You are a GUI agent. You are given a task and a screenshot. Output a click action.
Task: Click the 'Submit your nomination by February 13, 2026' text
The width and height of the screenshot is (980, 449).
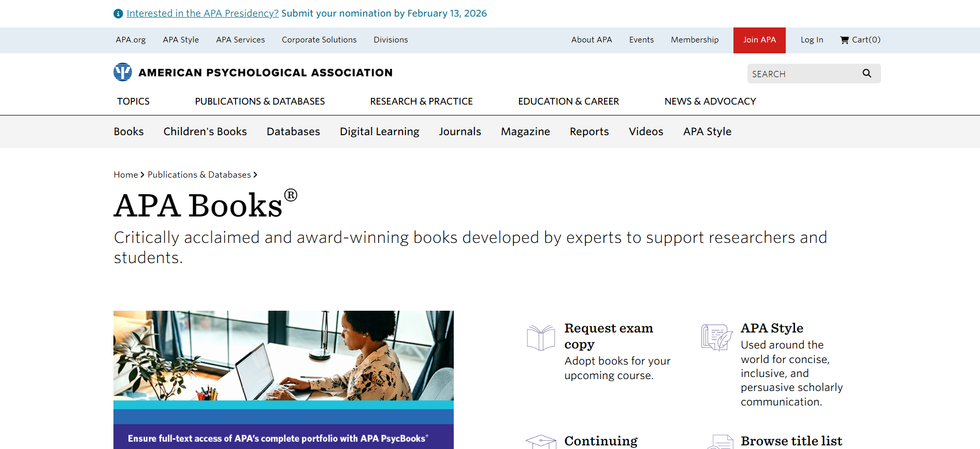[x=384, y=13]
